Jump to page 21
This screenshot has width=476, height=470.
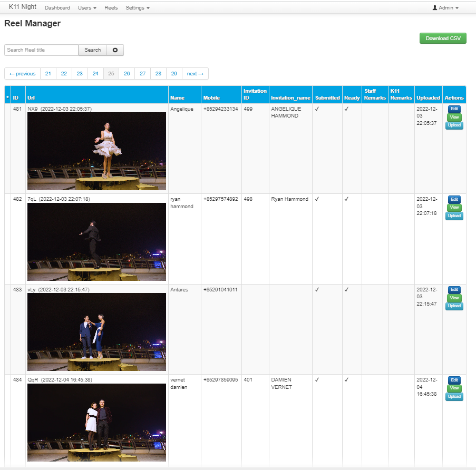tap(48, 74)
